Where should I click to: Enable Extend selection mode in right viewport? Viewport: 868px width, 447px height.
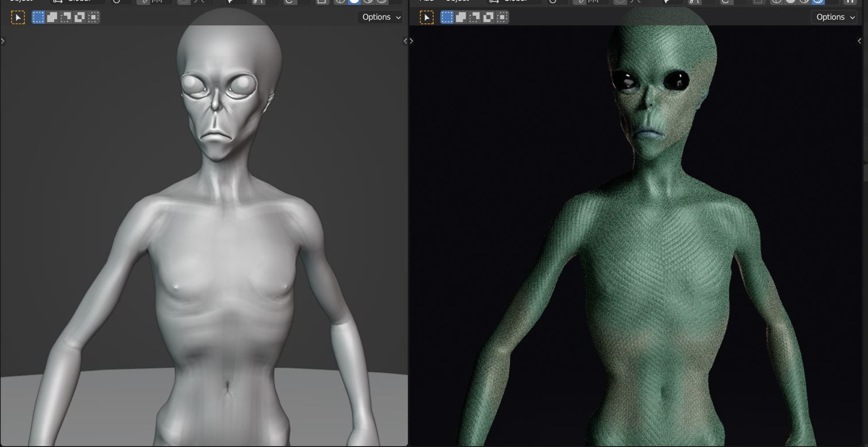point(461,17)
